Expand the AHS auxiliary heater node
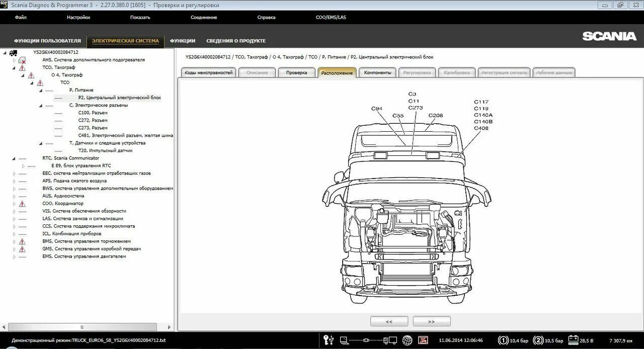 tap(14, 60)
